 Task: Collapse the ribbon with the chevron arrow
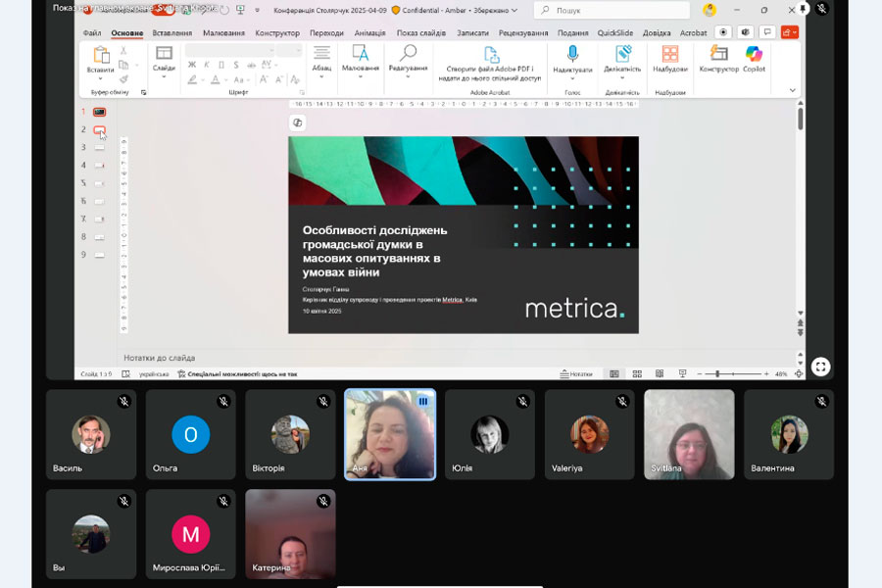tap(793, 89)
